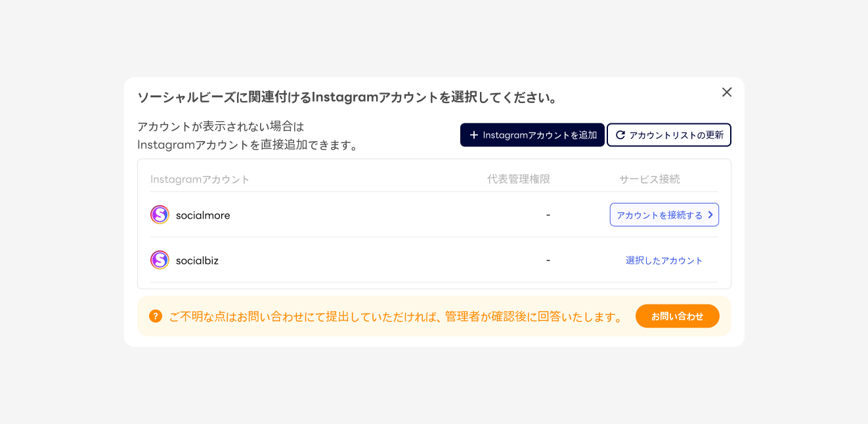Open the お問い合わせ inquiry button
Viewport: 868px width, 424px height.
tap(677, 316)
